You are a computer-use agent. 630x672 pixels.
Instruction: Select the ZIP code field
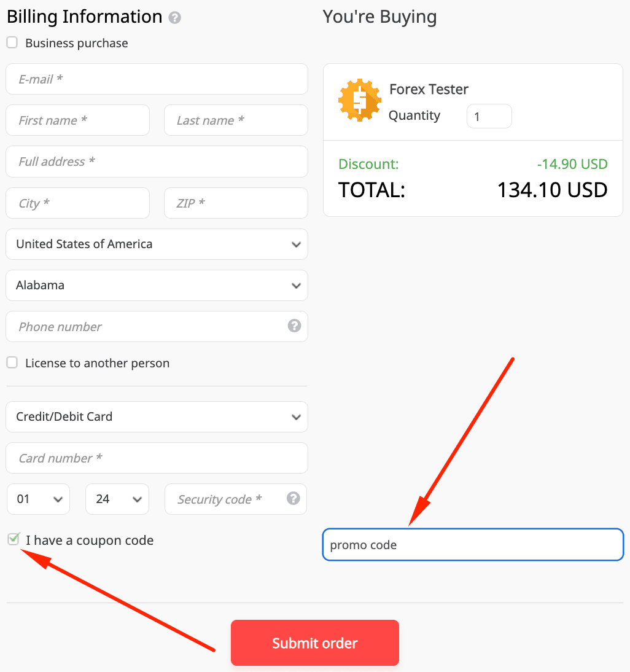(236, 203)
